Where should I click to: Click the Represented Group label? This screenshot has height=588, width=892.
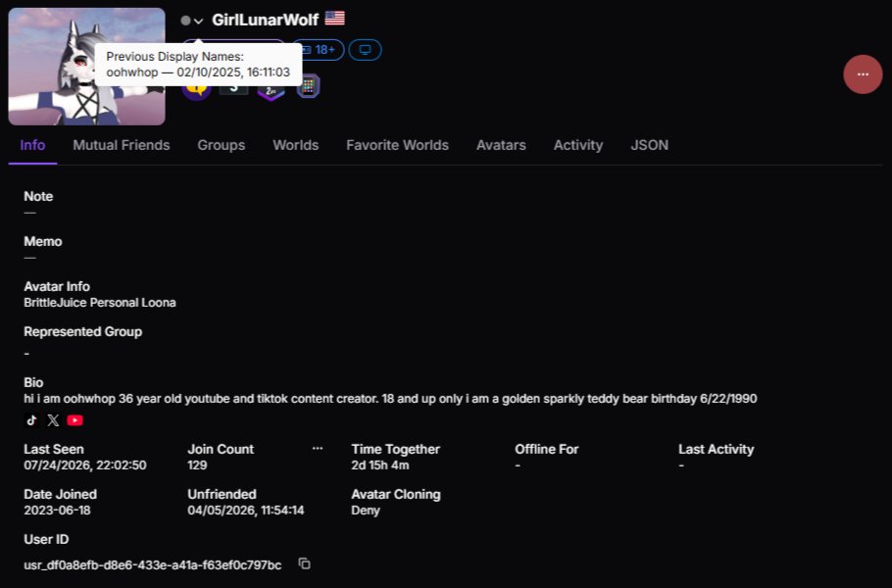tap(83, 331)
